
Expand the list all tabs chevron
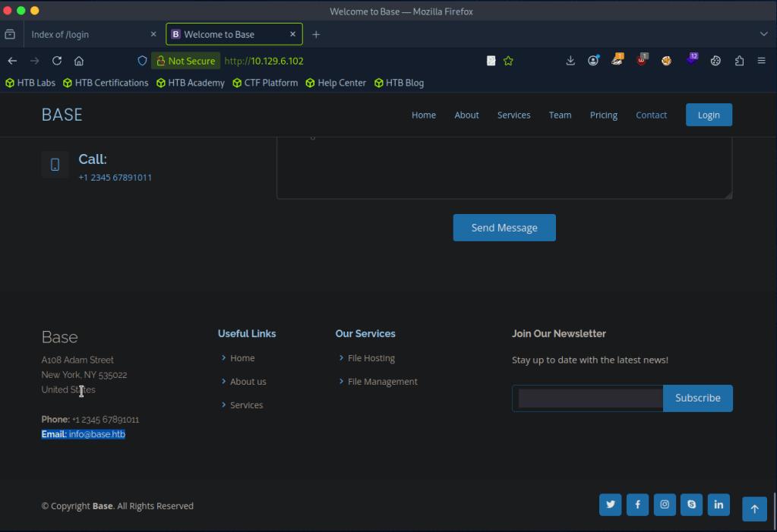click(x=763, y=34)
